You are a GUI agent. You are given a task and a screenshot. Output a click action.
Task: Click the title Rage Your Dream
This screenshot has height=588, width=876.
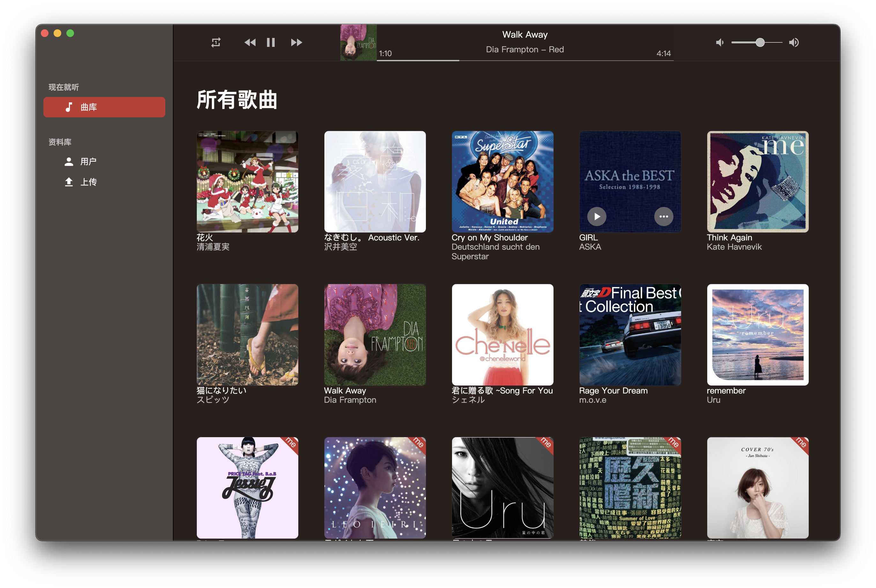point(613,390)
